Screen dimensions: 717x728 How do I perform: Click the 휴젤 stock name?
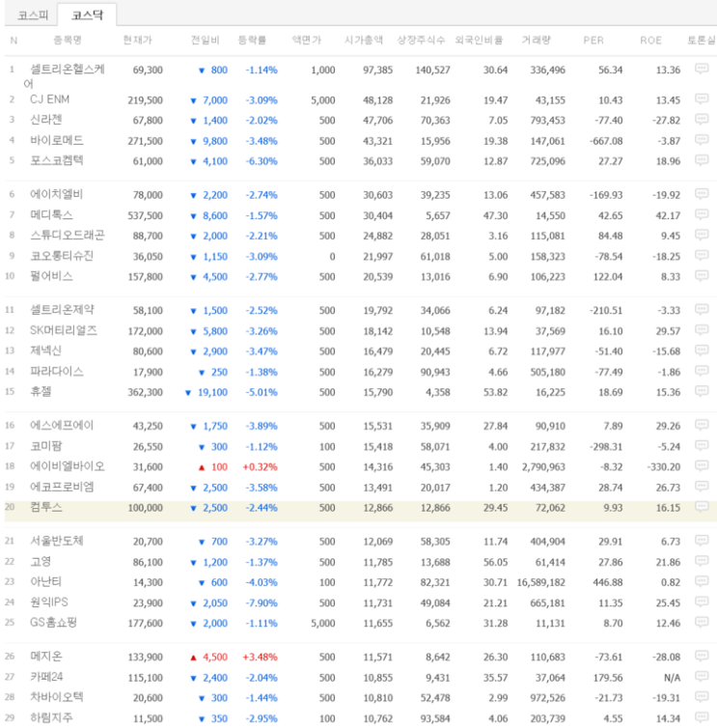[41, 392]
